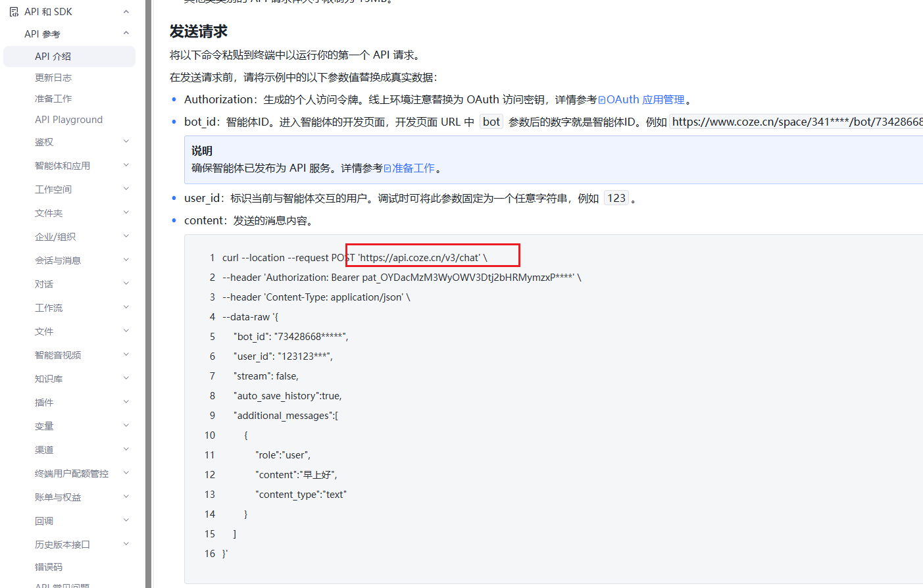
Task: Click the "content":"早上好" line
Action: [x=296, y=475]
